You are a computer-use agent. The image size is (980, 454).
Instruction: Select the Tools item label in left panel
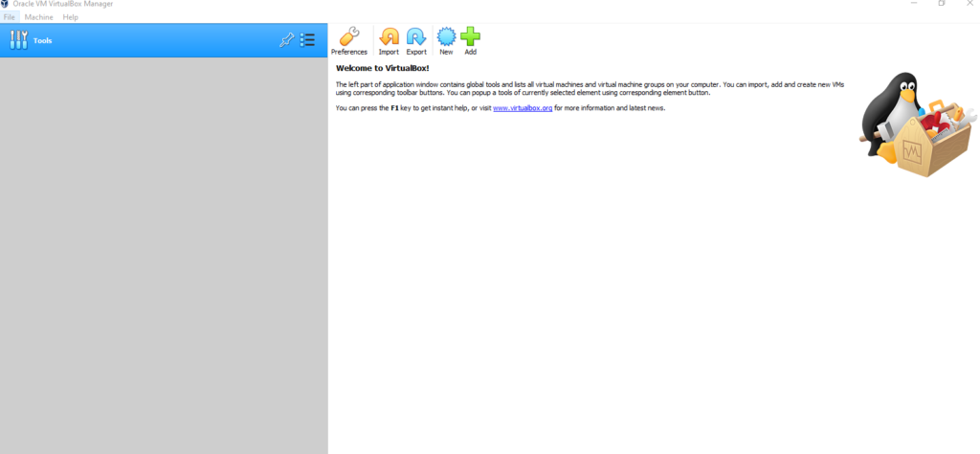pyautogui.click(x=43, y=41)
